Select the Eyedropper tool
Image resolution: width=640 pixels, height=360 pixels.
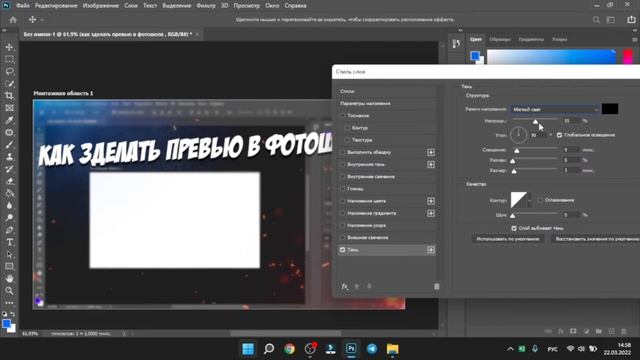coord(9,120)
